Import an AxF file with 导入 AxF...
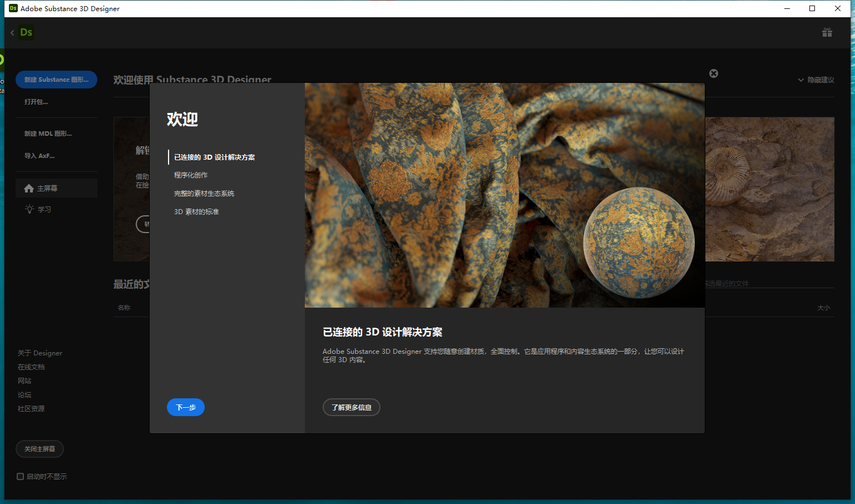 pyautogui.click(x=39, y=156)
